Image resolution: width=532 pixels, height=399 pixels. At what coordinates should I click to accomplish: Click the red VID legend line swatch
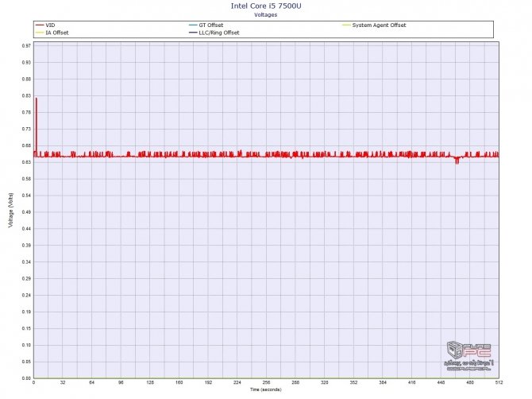click(40, 25)
